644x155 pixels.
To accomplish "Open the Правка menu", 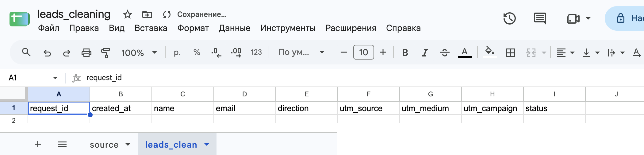I will 84,28.
